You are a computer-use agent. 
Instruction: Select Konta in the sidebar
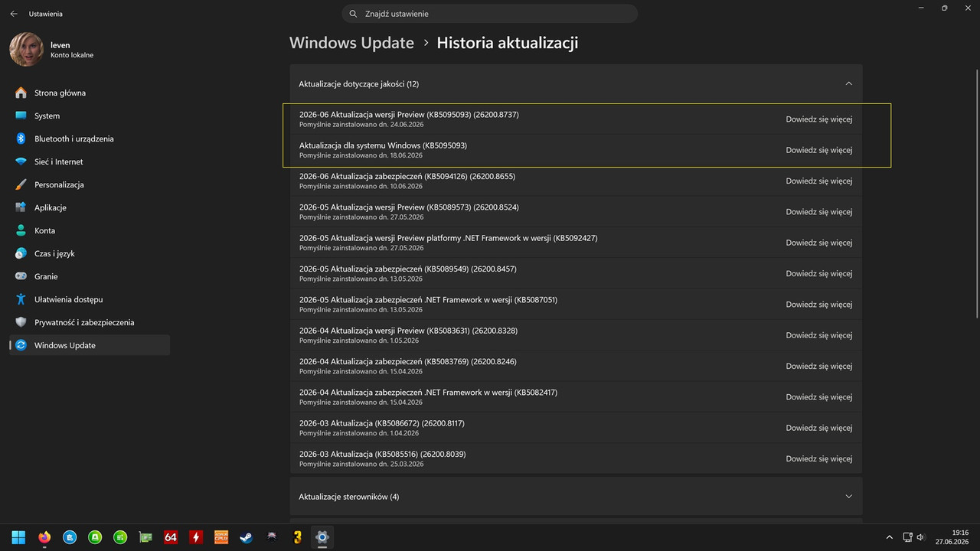point(90,230)
